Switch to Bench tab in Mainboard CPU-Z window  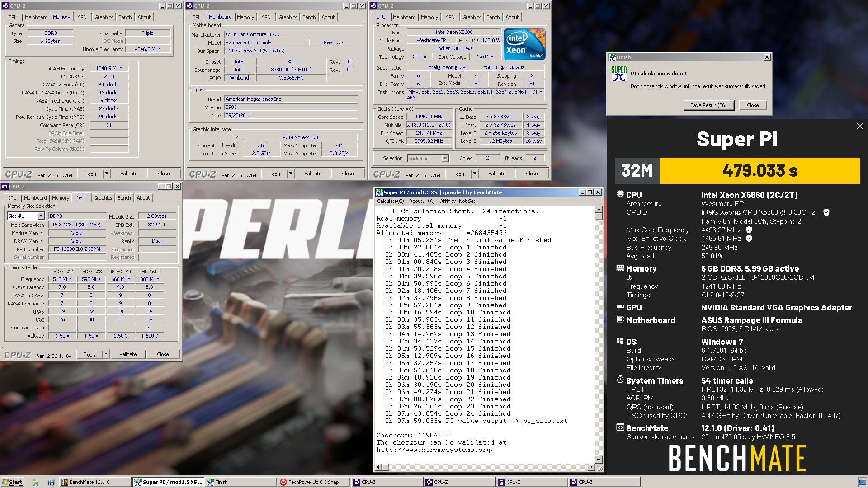point(309,17)
